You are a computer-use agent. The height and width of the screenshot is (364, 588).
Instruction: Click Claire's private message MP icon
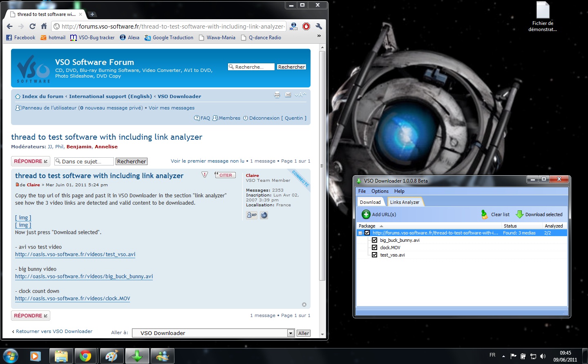[x=252, y=215]
